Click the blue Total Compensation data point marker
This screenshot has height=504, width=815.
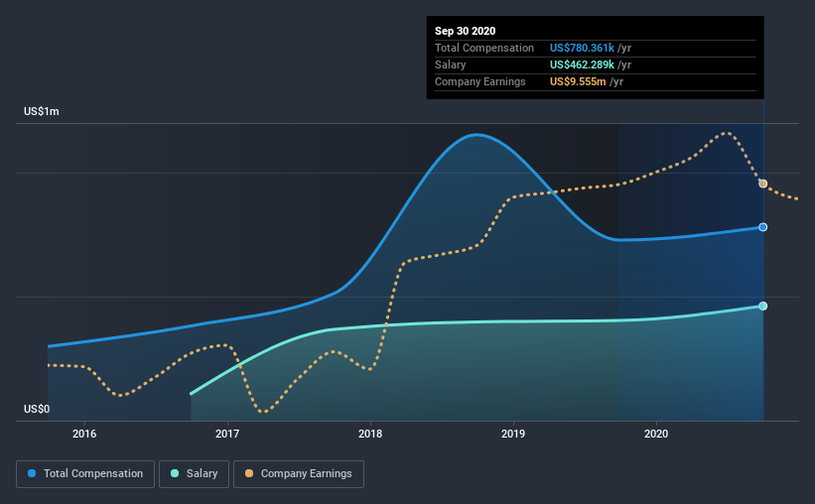pyautogui.click(x=762, y=227)
